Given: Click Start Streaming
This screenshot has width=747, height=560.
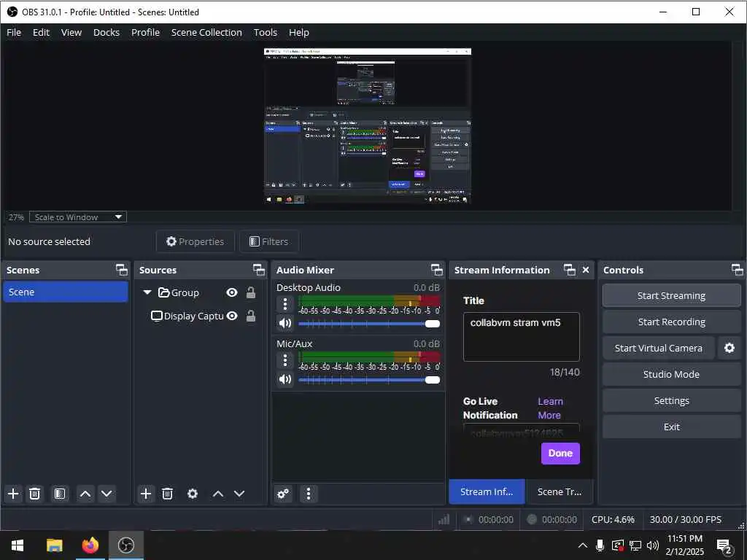Looking at the screenshot, I should (671, 296).
